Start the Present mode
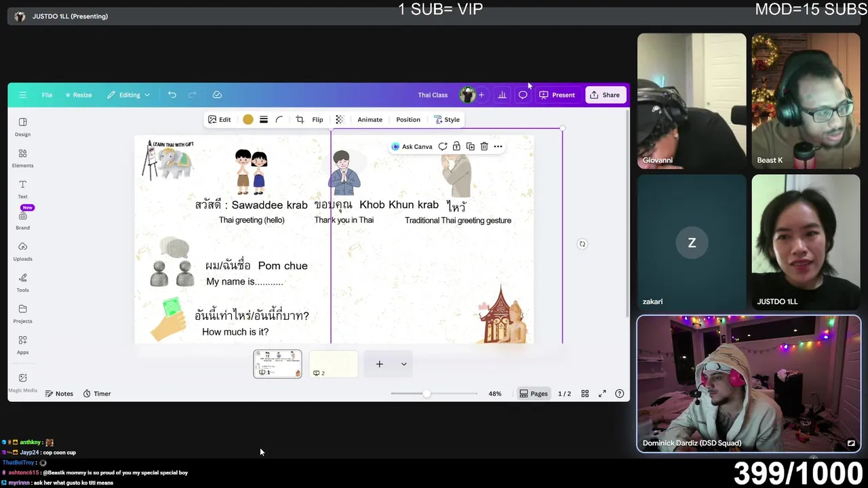 tap(557, 95)
